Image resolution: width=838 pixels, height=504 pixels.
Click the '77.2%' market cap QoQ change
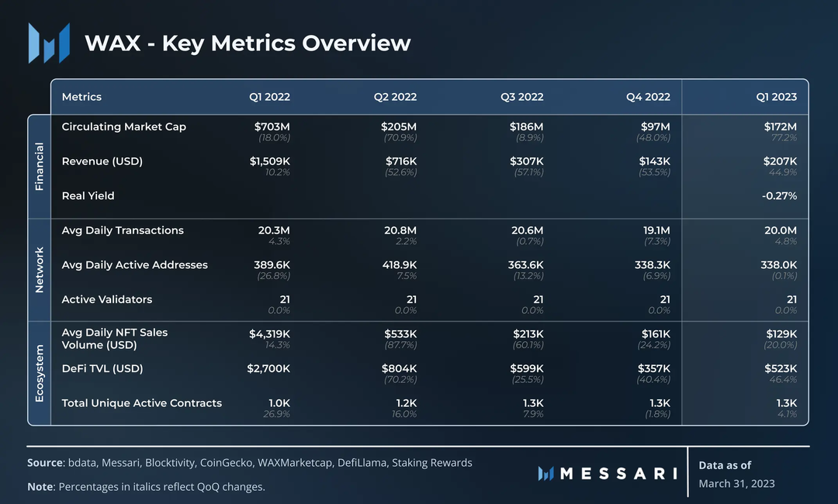pyautogui.click(x=784, y=138)
